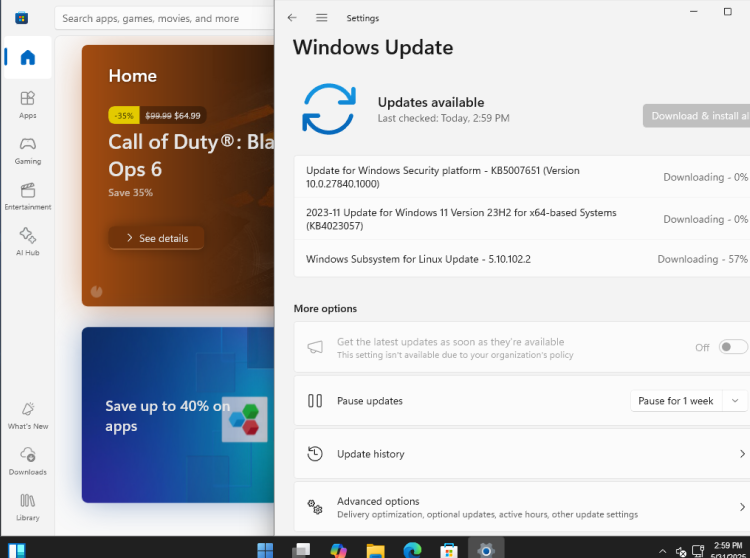Image resolution: width=750 pixels, height=558 pixels.
Task: Open Save up to 40% on apps banner
Action: click(178, 415)
